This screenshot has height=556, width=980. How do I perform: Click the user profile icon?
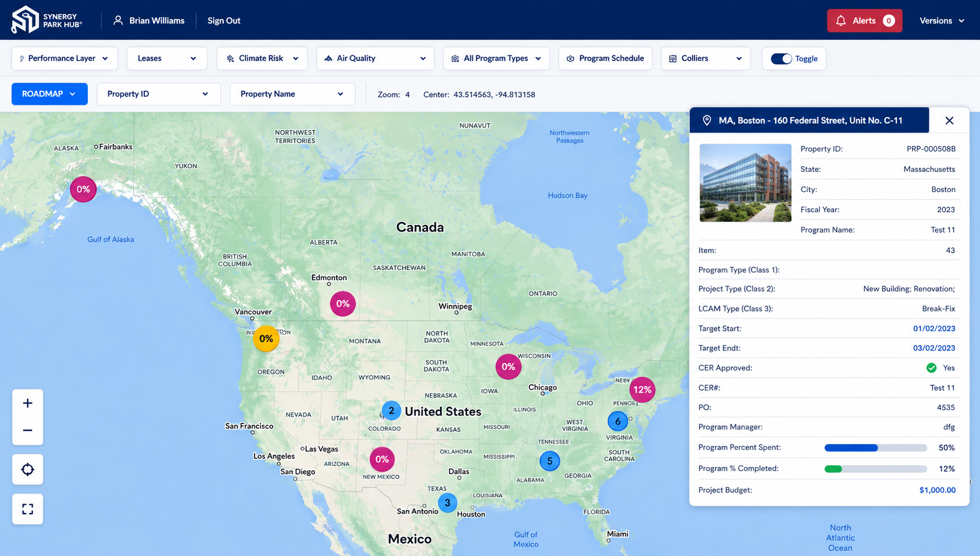[x=118, y=21]
